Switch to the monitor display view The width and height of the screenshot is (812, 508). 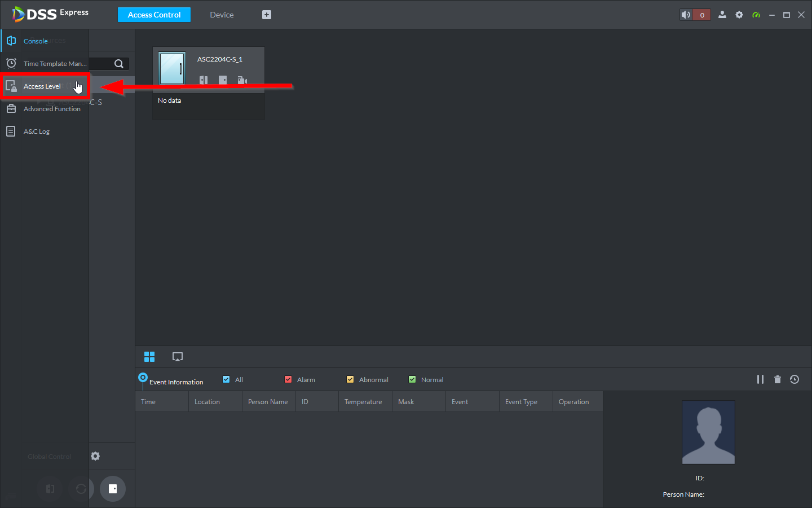click(x=178, y=357)
